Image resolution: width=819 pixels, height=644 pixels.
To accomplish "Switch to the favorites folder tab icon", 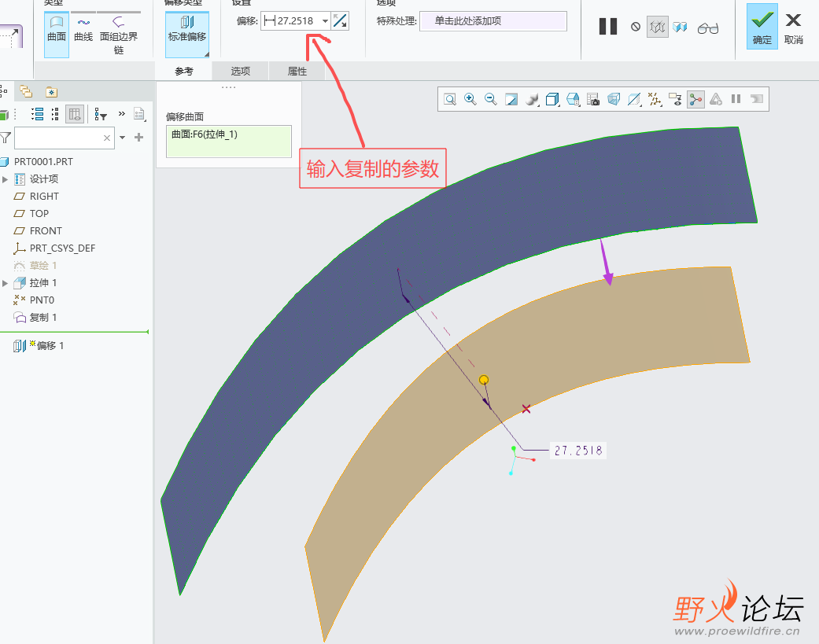I will [x=51, y=92].
